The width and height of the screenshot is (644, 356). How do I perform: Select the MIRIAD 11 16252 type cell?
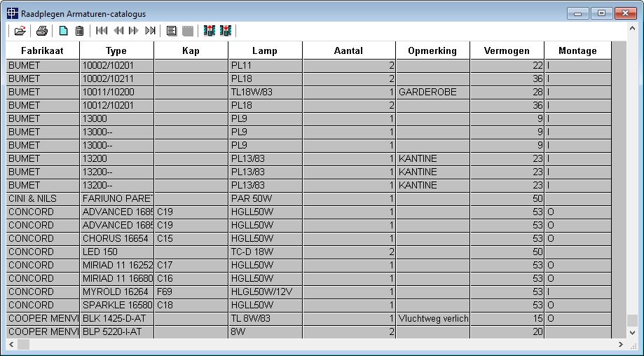click(x=116, y=266)
